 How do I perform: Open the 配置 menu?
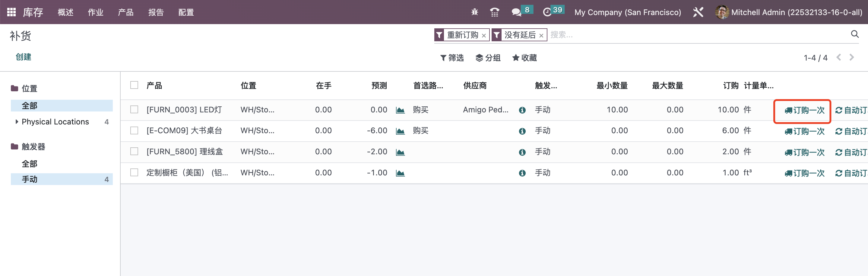coord(186,12)
